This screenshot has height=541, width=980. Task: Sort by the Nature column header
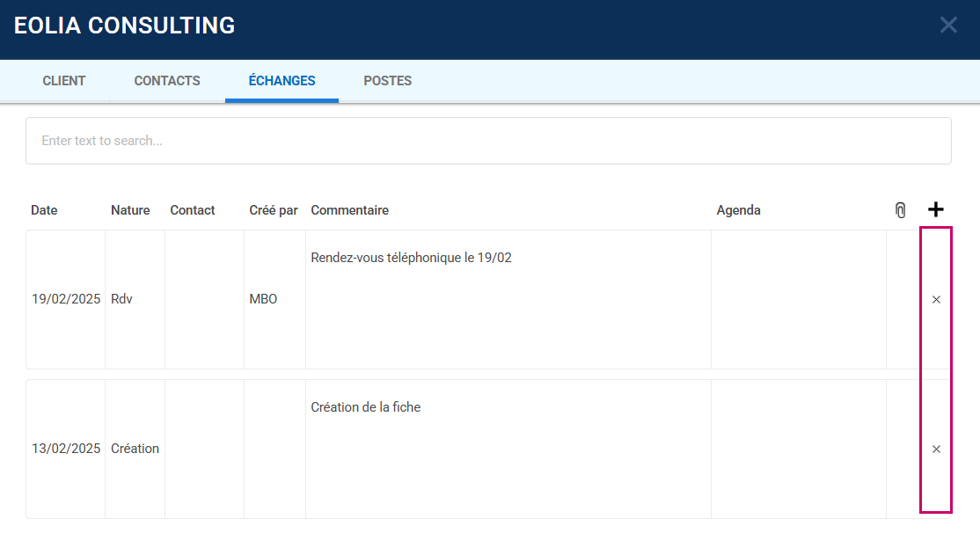pos(130,210)
